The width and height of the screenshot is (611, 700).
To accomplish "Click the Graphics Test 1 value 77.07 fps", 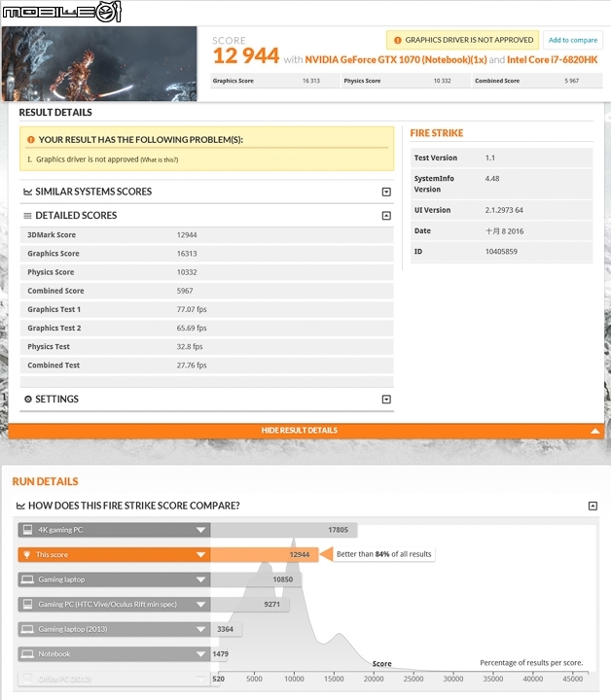I will pos(192,309).
